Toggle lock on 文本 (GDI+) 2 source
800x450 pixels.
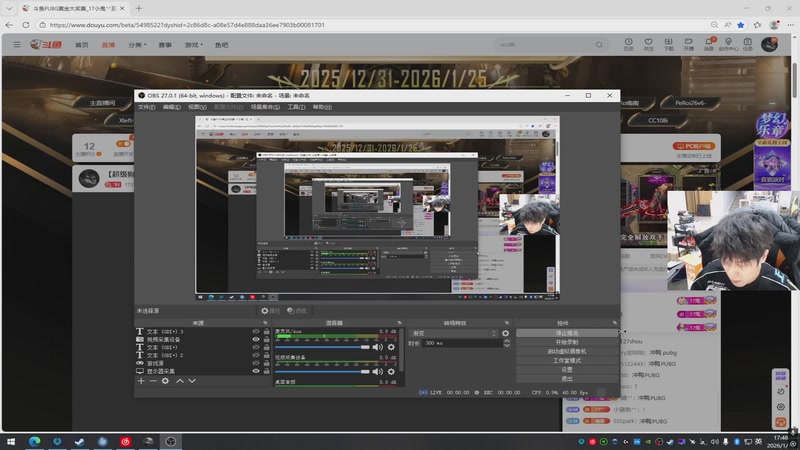coord(266,355)
